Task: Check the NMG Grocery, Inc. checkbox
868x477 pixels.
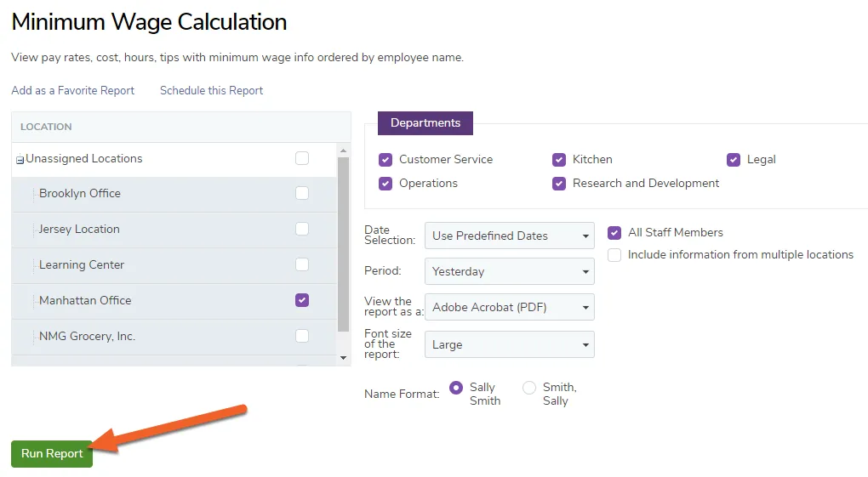Action: (302, 336)
